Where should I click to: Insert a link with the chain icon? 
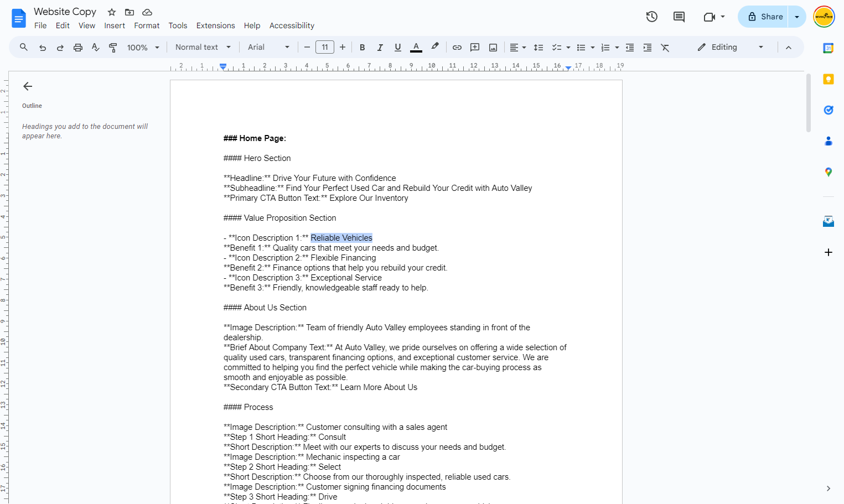pyautogui.click(x=457, y=48)
